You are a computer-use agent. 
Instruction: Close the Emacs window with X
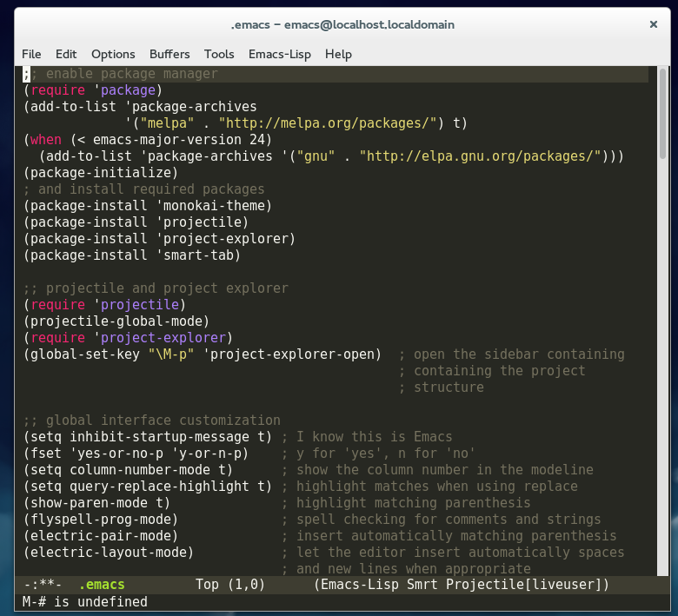point(654,24)
